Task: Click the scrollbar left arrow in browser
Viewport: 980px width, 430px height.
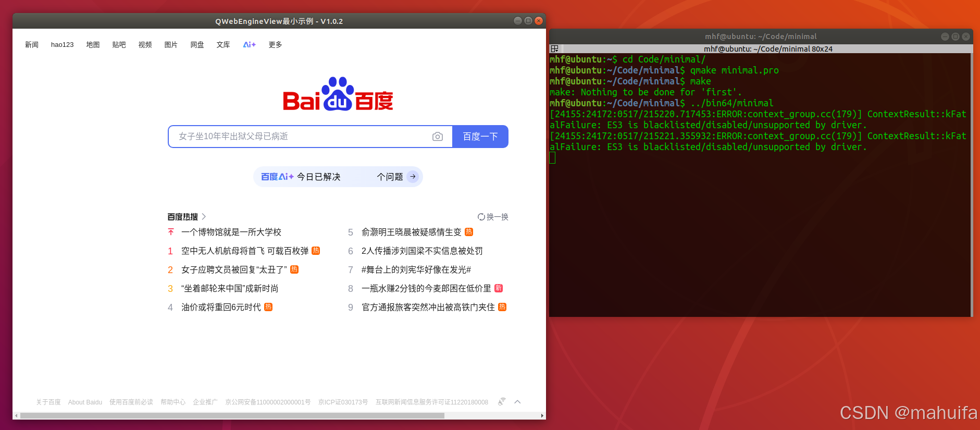Action: 16,415
